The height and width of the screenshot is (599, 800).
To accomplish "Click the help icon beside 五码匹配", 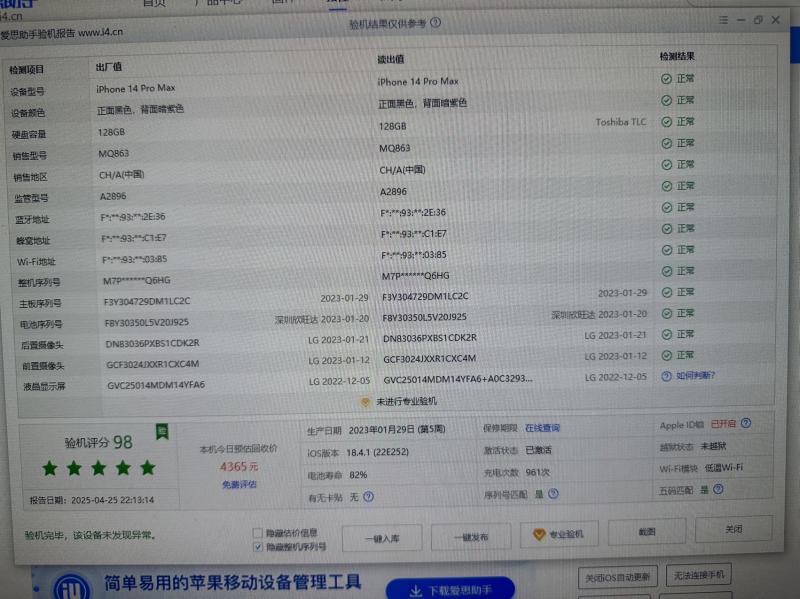I will pos(718,489).
